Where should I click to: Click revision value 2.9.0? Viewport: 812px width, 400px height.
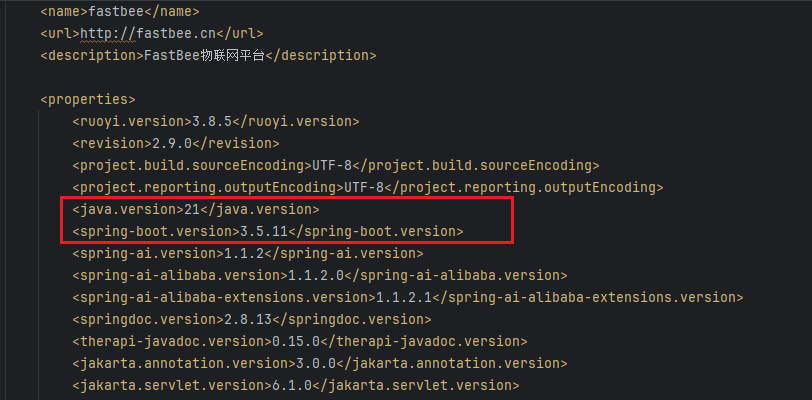pyautogui.click(x=172, y=144)
